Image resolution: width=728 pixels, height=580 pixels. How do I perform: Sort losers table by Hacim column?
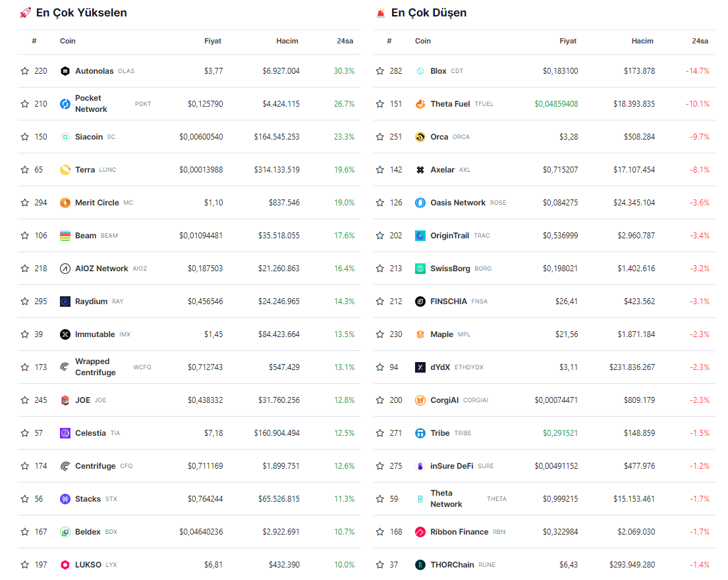[x=642, y=41]
